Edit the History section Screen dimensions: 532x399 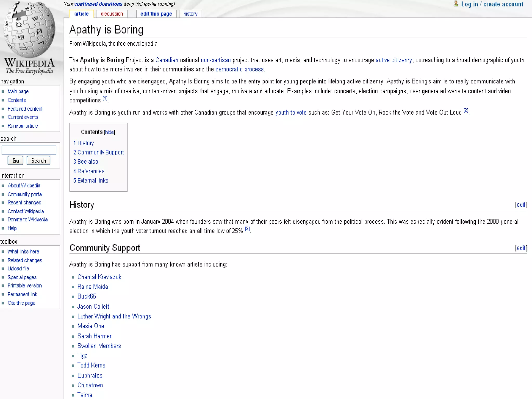click(521, 205)
